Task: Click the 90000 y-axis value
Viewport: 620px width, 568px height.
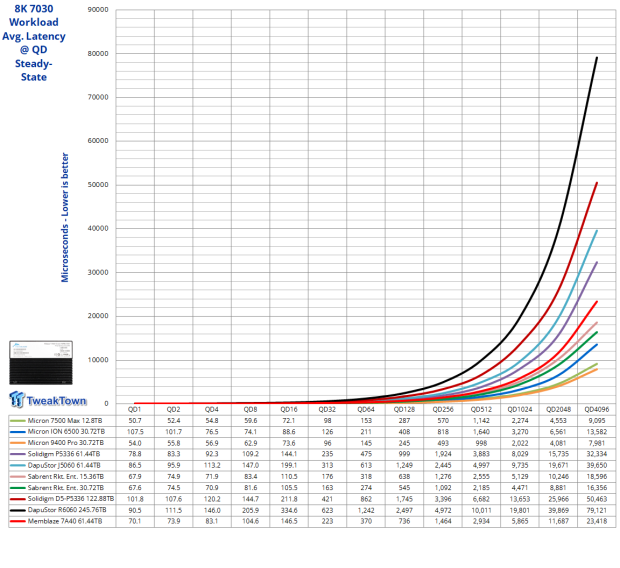Action: click(98, 9)
